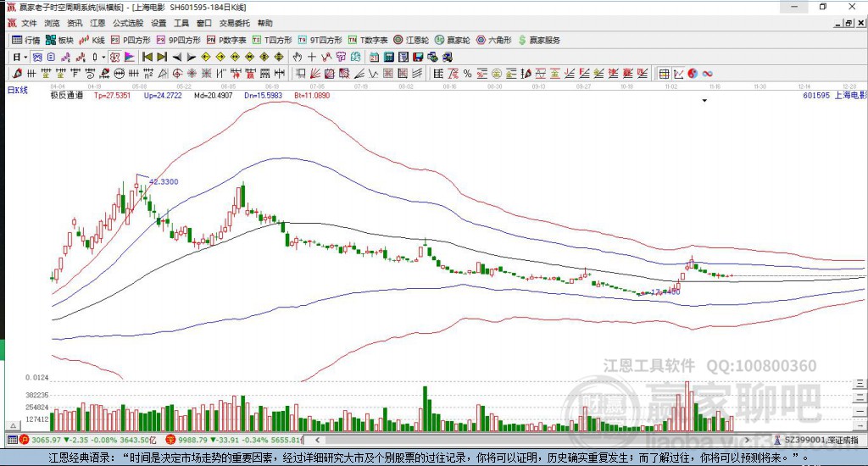
Task: Click the red floppy save icon
Action: coord(418,57)
